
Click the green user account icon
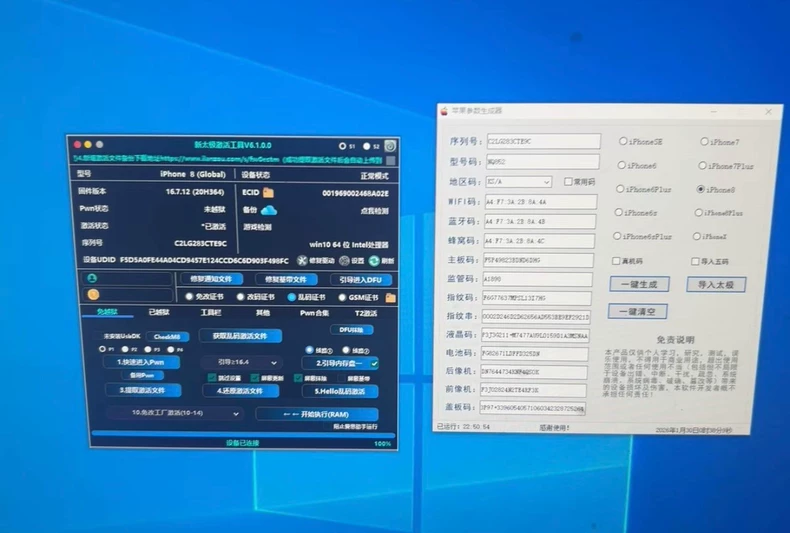point(92,278)
